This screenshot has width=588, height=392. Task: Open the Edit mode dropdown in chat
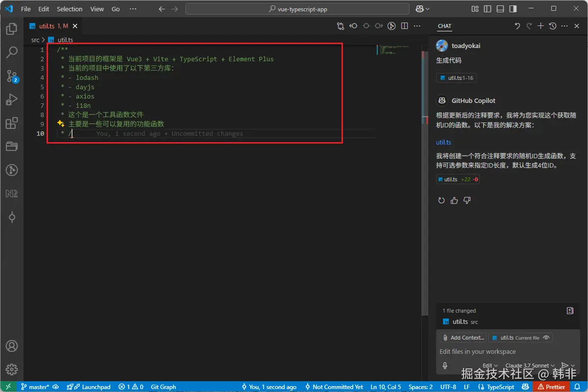point(490,366)
